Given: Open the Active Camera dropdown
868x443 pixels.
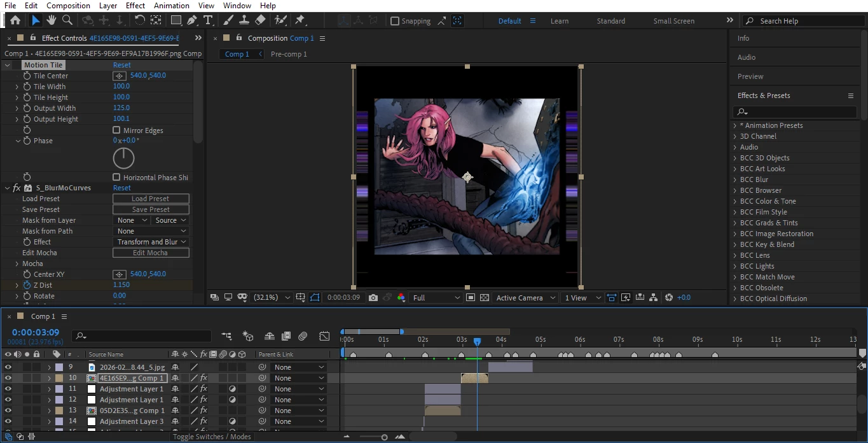Looking at the screenshot, I should pos(524,297).
